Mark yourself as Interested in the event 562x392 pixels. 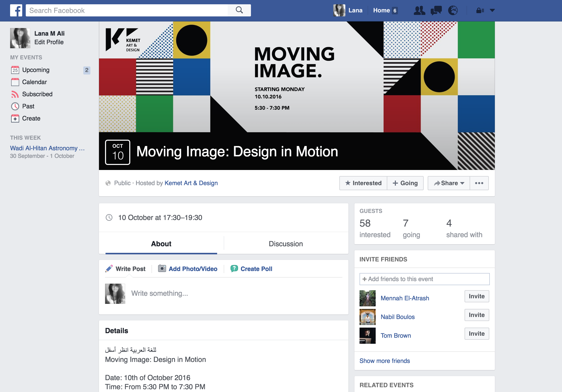coord(363,183)
